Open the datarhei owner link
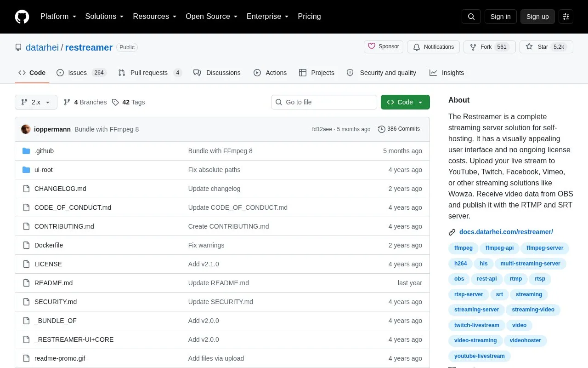588x368 pixels. 42,47
